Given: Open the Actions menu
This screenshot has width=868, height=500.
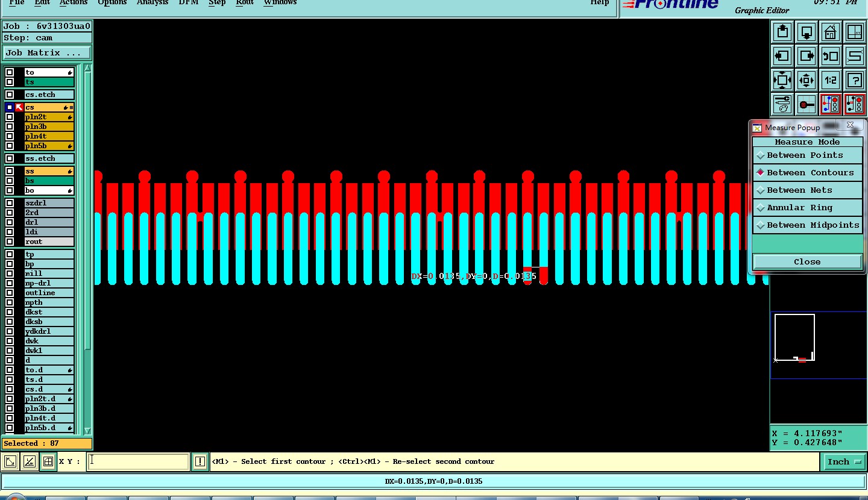Looking at the screenshot, I should [x=74, y=2].
